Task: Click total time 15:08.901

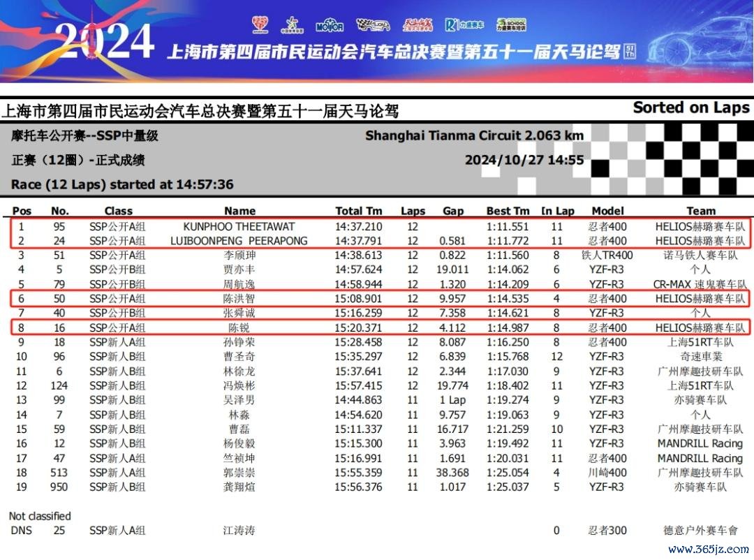Action: [358, 299]
